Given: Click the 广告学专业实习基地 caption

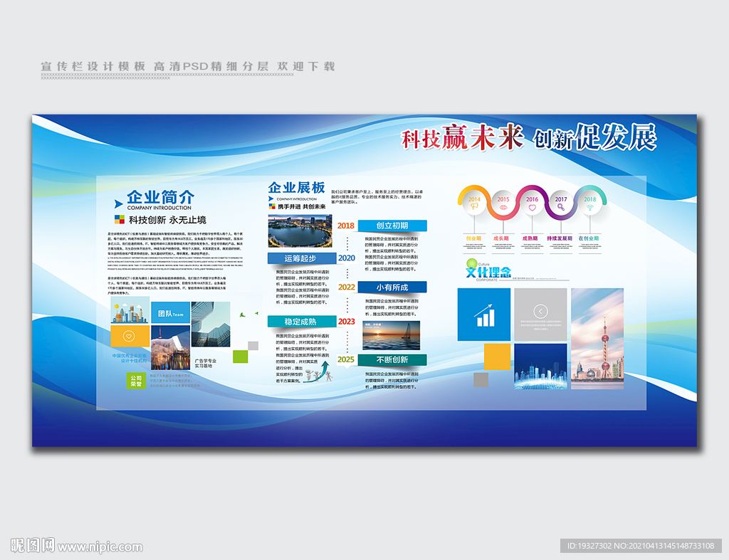Looking at the screenshot, I should pos(206,364).
